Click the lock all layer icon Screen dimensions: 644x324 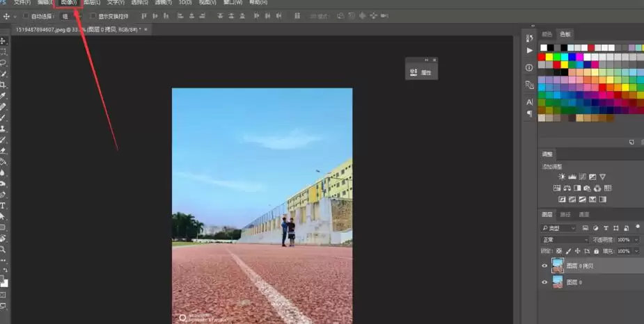click(596, 251)
